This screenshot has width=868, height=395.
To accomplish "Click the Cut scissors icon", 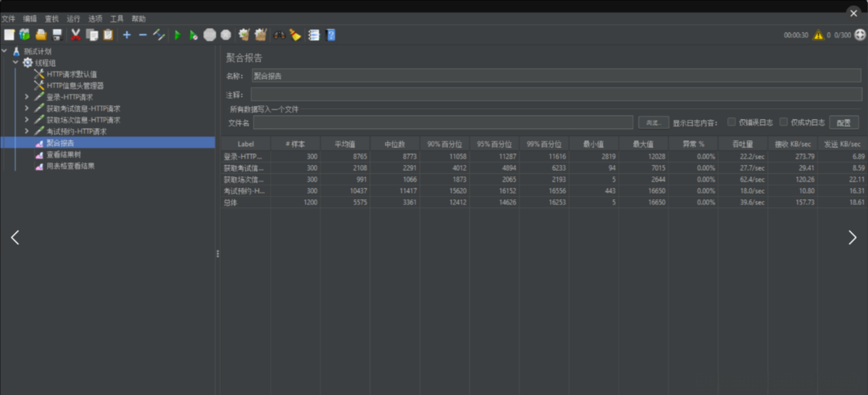I will click(x=75, y=35).
